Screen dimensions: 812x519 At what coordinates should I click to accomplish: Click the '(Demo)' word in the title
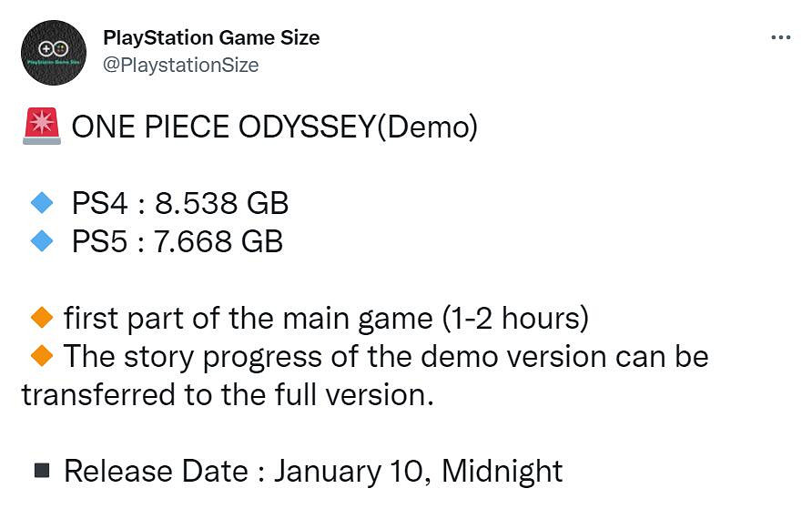426,127
